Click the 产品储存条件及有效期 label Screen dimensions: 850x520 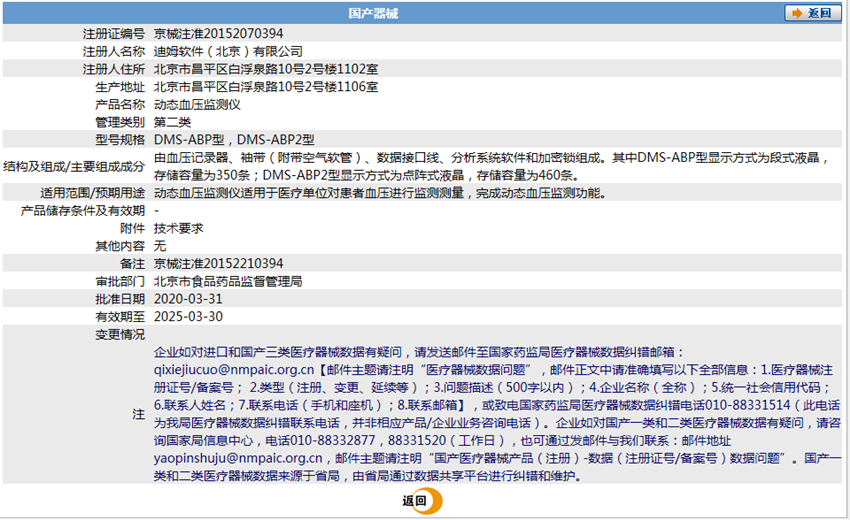click(x=83, y=210)
